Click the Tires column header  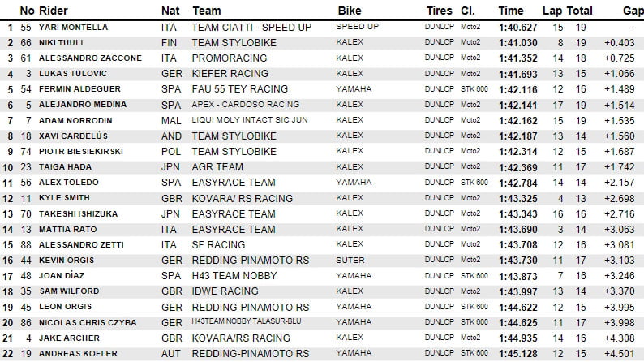pos(440,11)
